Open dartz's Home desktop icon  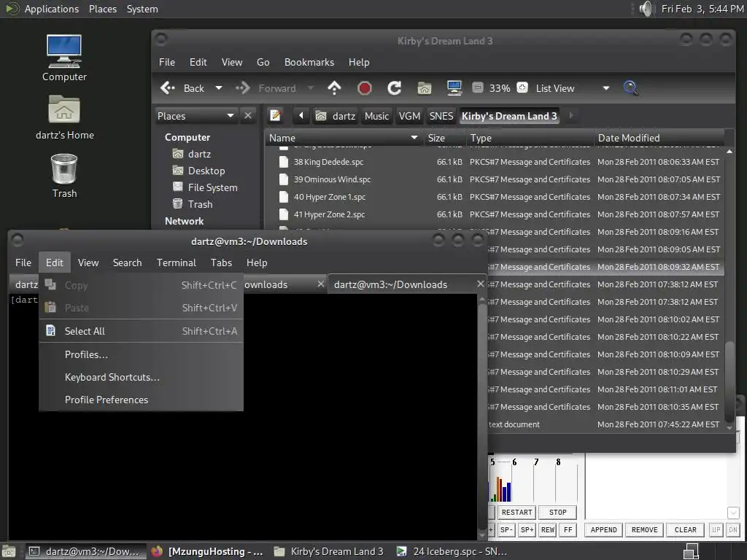click(x=64, y=117)
